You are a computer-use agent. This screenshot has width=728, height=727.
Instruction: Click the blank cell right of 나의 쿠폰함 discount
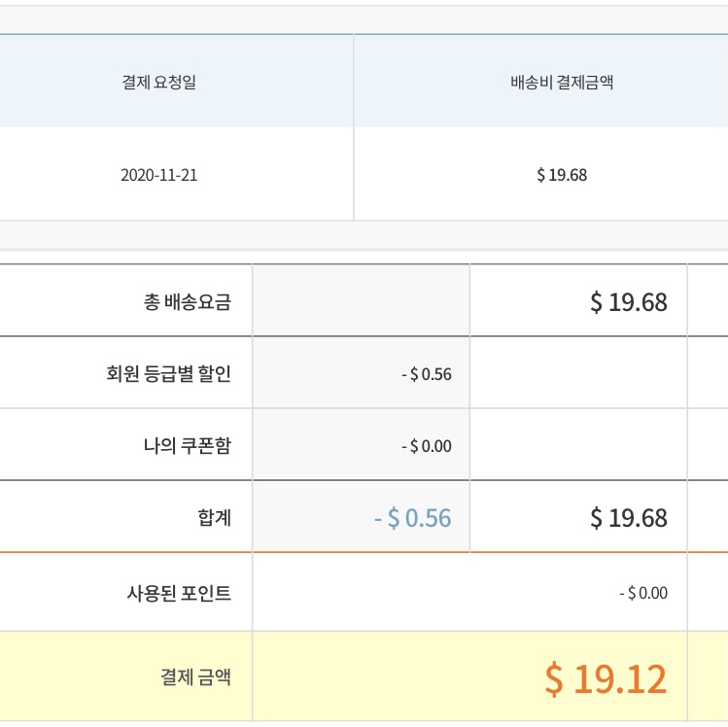[x=577, y=446]
